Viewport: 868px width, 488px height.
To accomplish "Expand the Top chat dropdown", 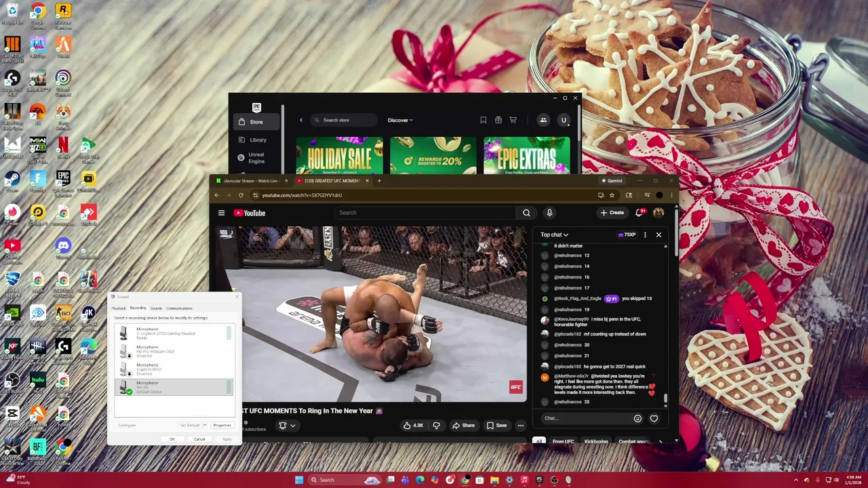I will (554, 235).
